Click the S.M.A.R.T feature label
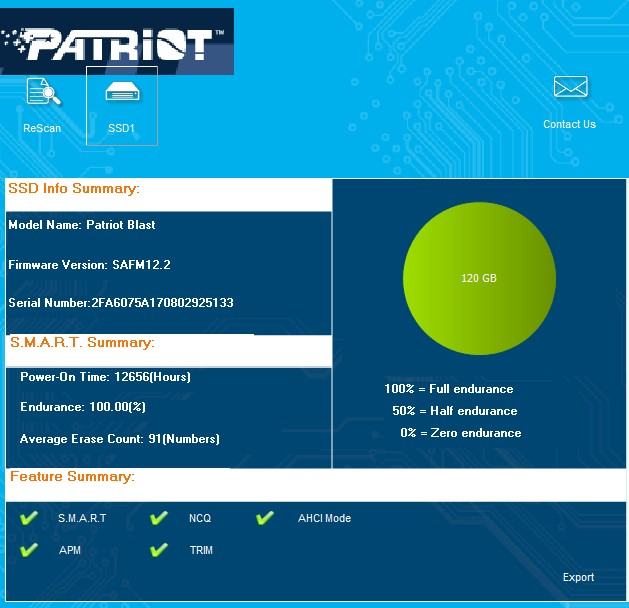Screen dimensions: 629x608 pyautogui.click(x=82, y=518)
